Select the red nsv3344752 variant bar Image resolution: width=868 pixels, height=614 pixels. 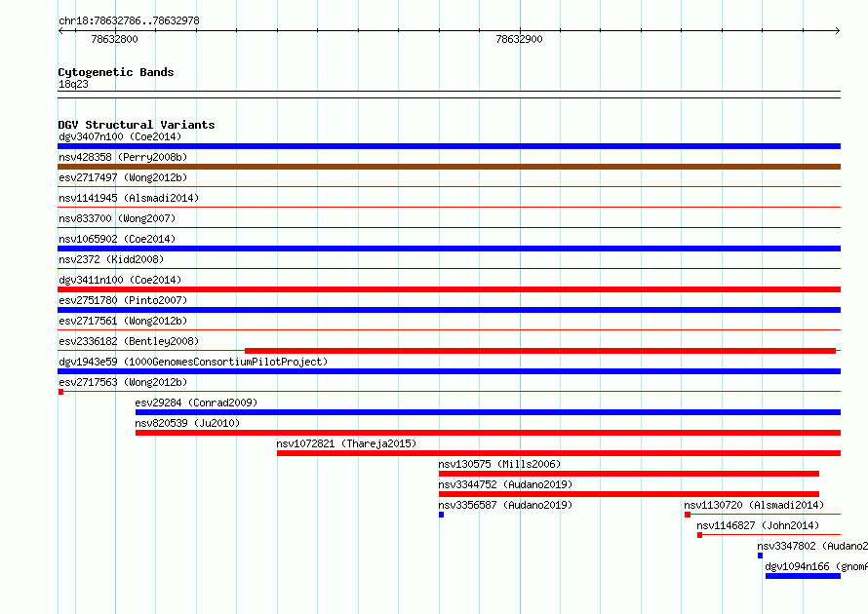point(629,494)
